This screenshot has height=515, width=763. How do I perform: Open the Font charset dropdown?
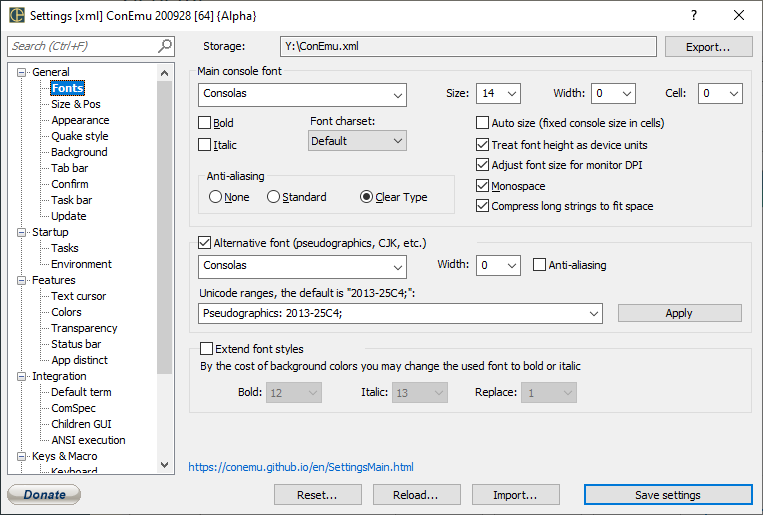357,141
